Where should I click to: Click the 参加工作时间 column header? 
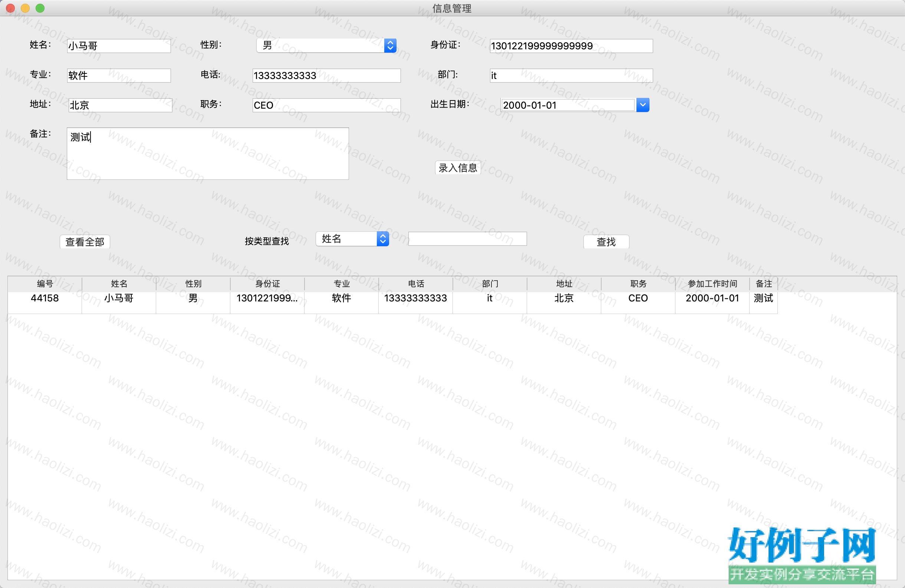click(712, 284)
